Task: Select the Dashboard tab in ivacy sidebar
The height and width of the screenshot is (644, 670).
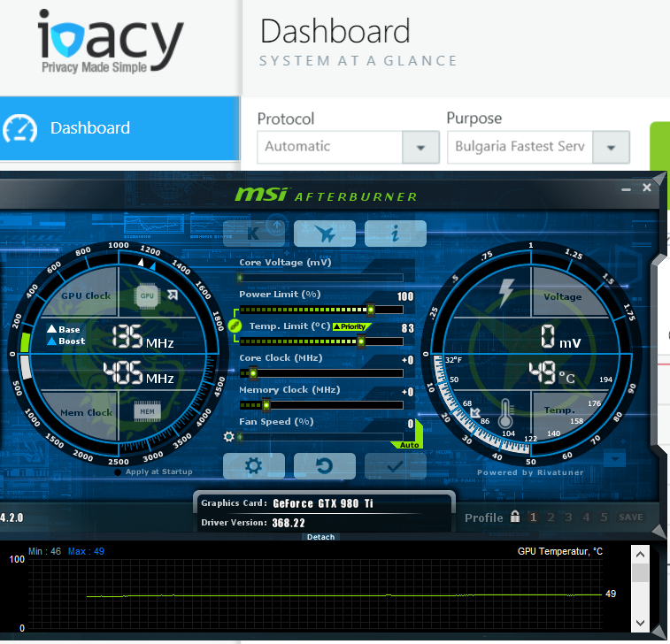Action: coord(120,128)
